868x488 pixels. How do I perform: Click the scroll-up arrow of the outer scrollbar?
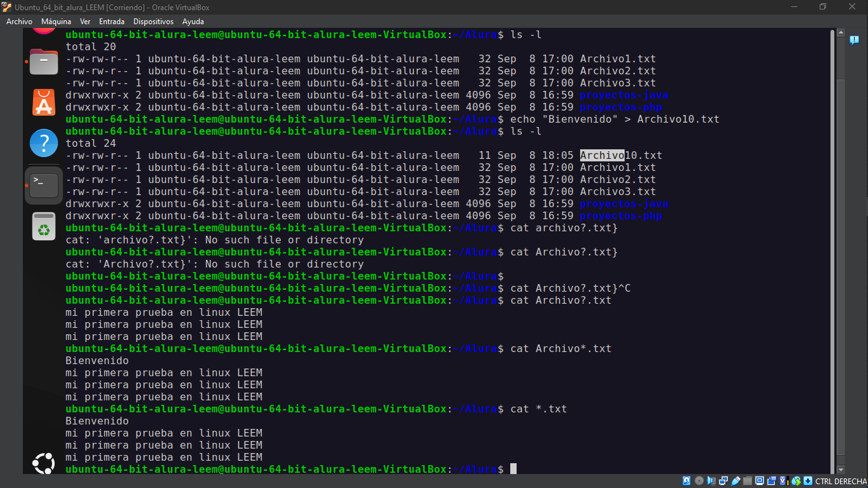tap(841, 32)
